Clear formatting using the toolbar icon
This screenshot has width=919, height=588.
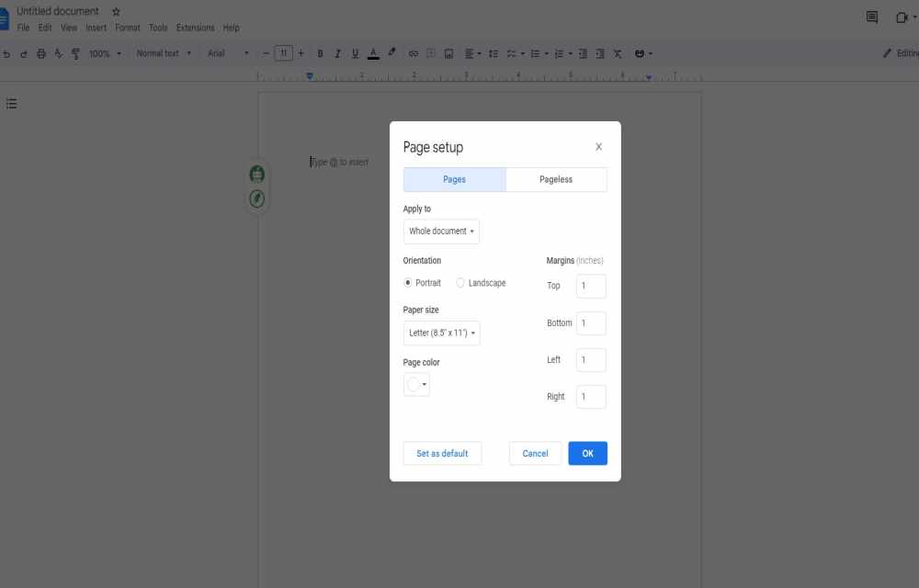[617, 52]
